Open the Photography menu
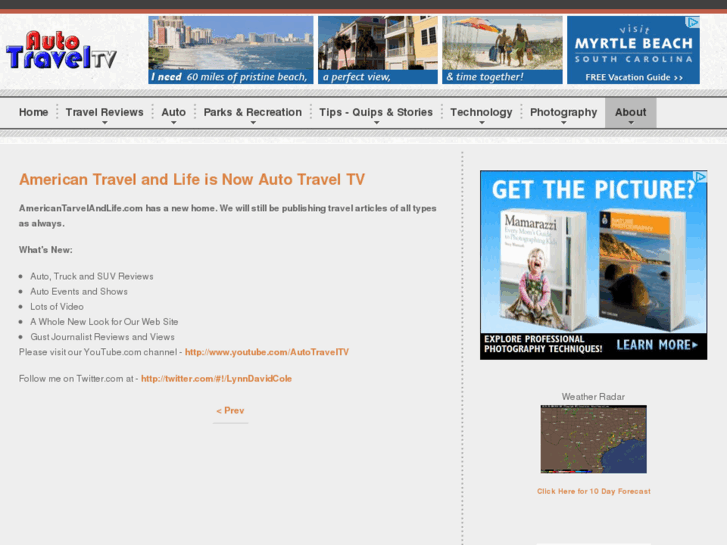This screenshot has width=727, height=545. tap(563, 112)
